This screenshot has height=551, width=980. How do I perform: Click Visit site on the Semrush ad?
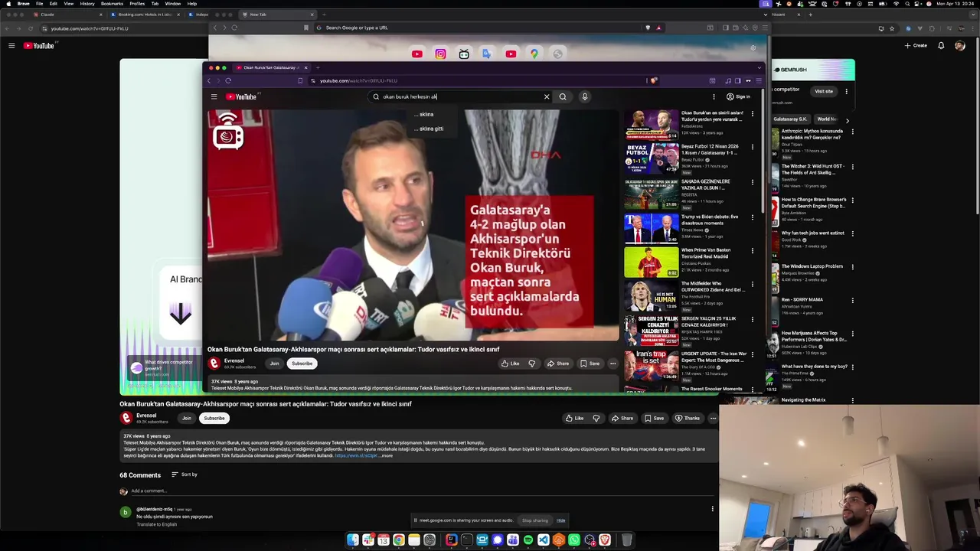pyautogui.click(x=824, y=91)
